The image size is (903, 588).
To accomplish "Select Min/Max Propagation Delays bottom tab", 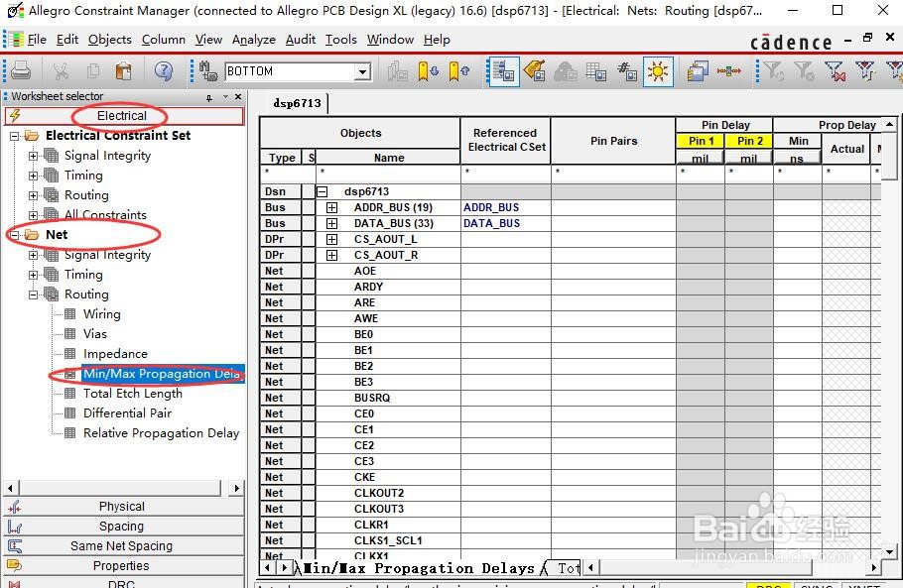I will [419, 568].
